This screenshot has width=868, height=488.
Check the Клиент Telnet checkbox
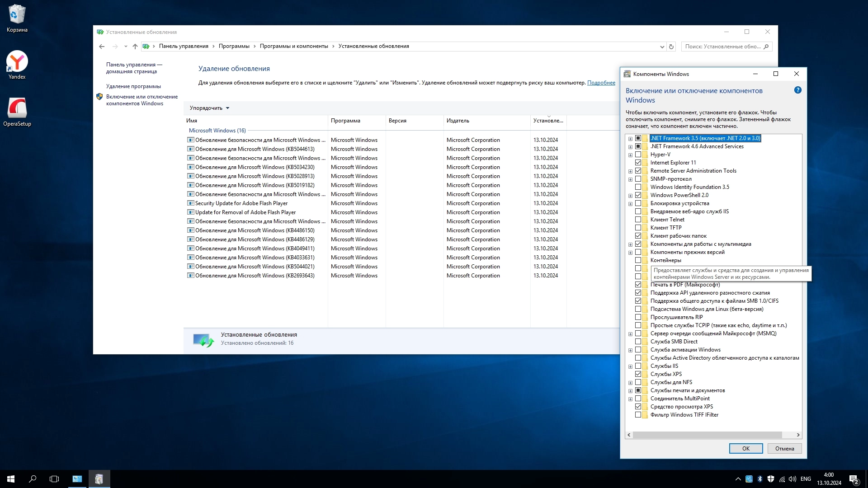point(638,220)
